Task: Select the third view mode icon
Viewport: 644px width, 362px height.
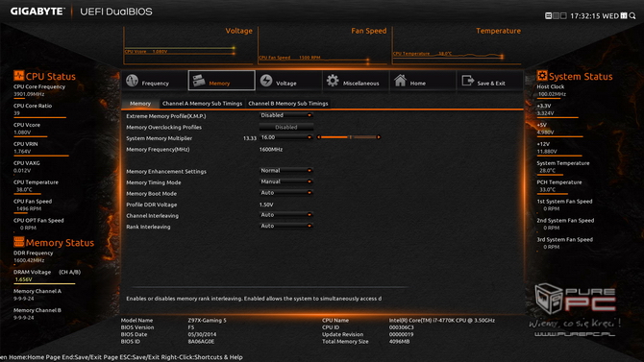Action: pyautogui.click(x=563, y=15)
